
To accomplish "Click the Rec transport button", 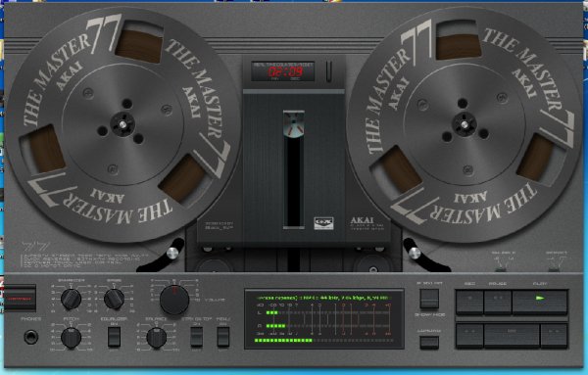I will (x=469, y=302).
